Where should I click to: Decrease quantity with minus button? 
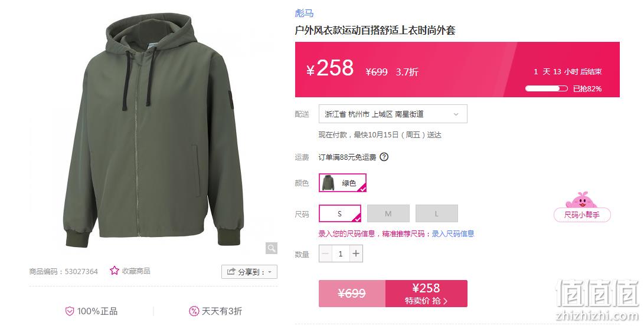tap(325, 254)
